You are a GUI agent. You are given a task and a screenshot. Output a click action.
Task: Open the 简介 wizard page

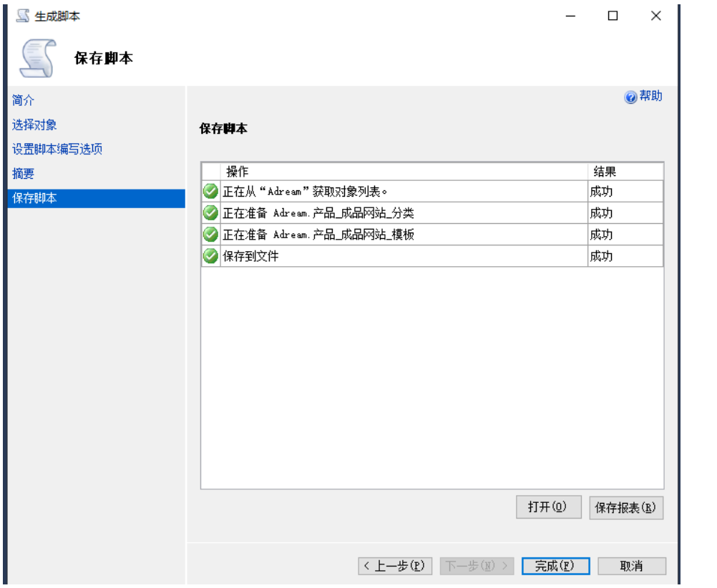(23, 101)
